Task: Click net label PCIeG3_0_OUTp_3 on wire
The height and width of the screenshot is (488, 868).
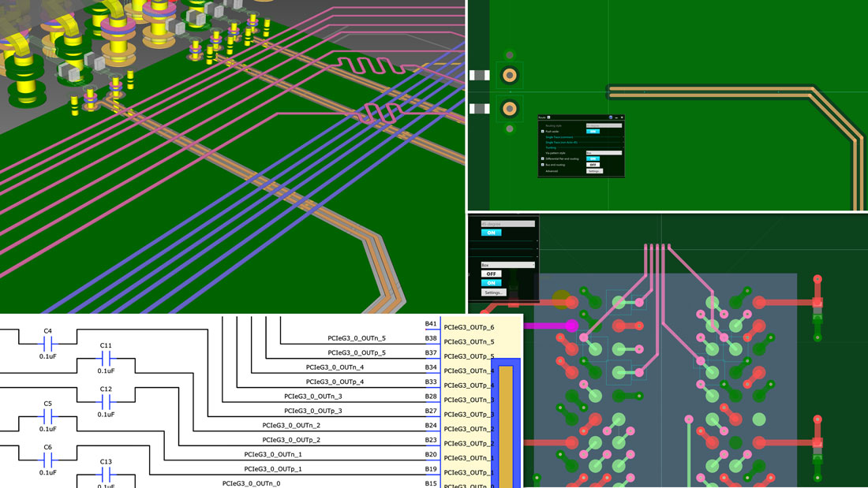Action: point(313,411)
